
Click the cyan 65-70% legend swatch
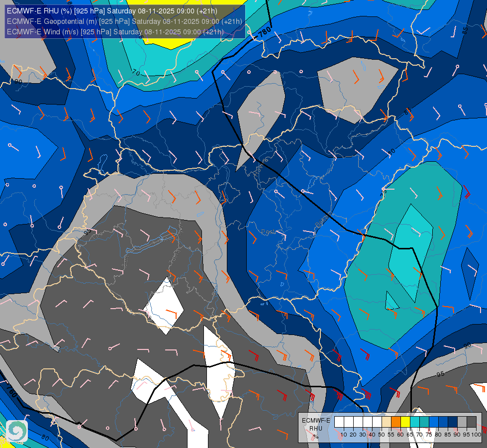point(415,422)
